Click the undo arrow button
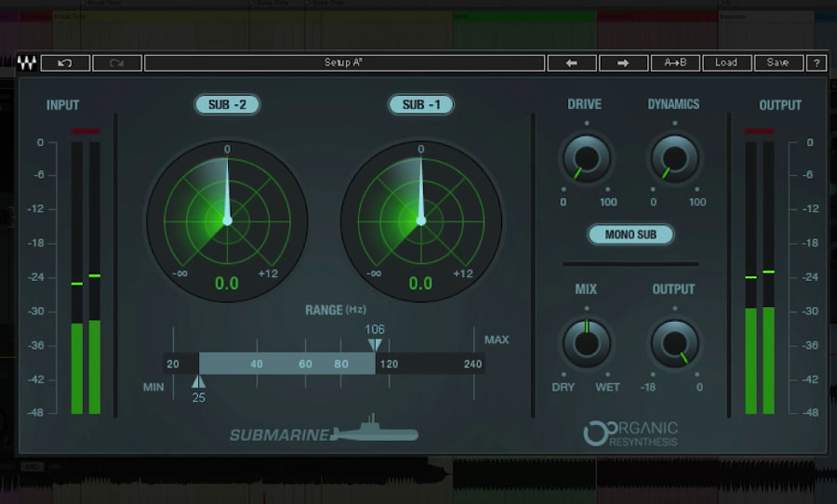The height and width of the screenshot is (504, 837). point(65,63)
